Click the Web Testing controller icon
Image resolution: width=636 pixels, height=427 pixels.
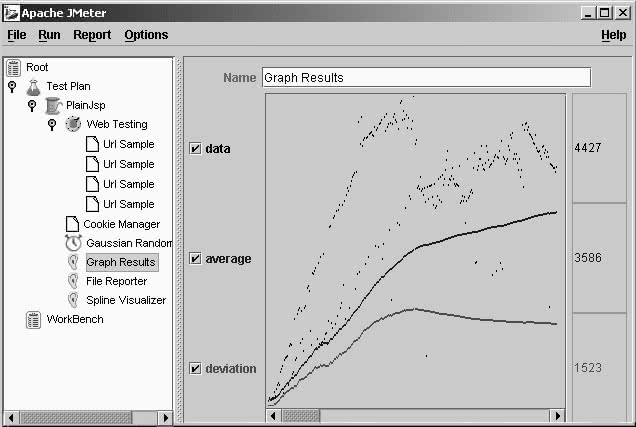(73, 124)
